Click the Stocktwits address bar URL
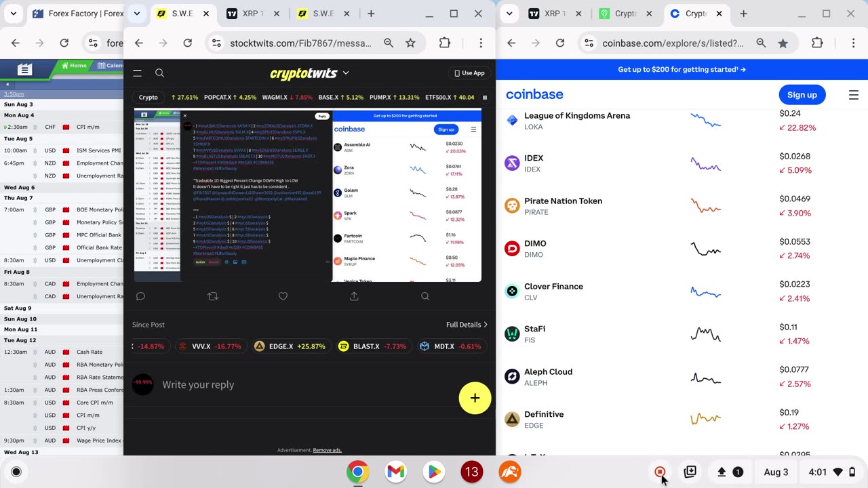The width and height of the screenshot is (868, 488). [300, 43]
